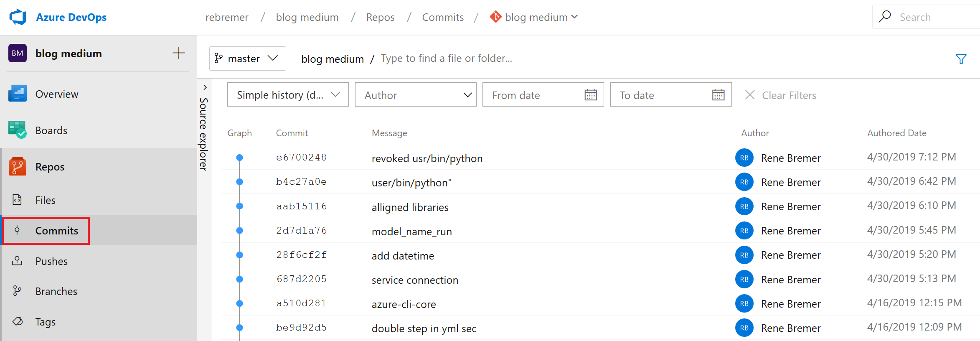980x341 pixels.
Task: Go to Pushes in Repos menu
Action: click(51, 261)
